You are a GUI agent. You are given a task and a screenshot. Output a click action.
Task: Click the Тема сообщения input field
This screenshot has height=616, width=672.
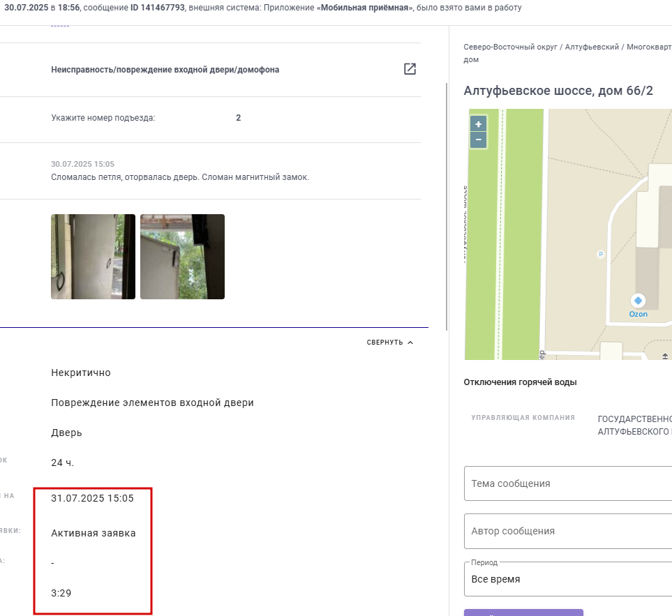point(568,483)
